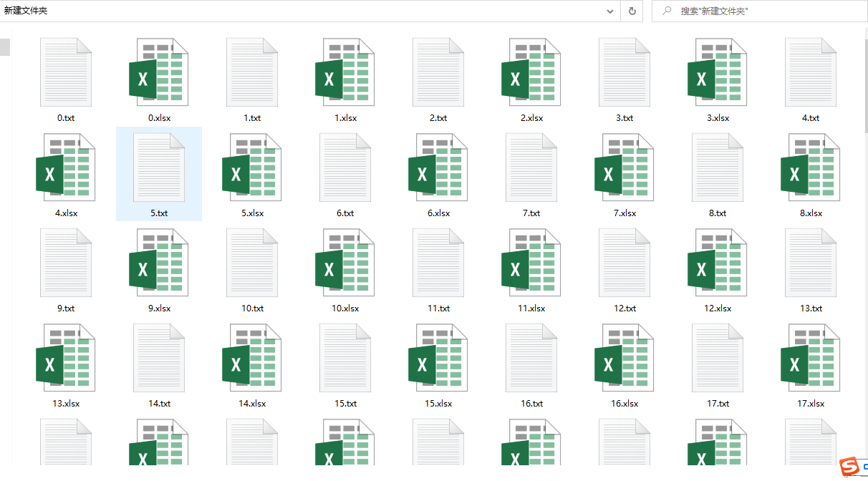
Task: Select the 12.txt file icon
Action: click(x=625, y=261)
